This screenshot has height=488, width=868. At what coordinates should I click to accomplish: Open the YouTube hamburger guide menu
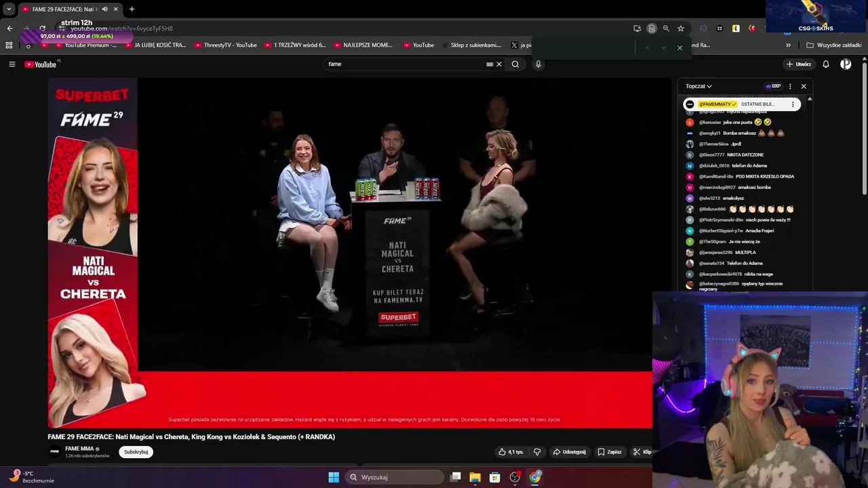tap(12, 64)
